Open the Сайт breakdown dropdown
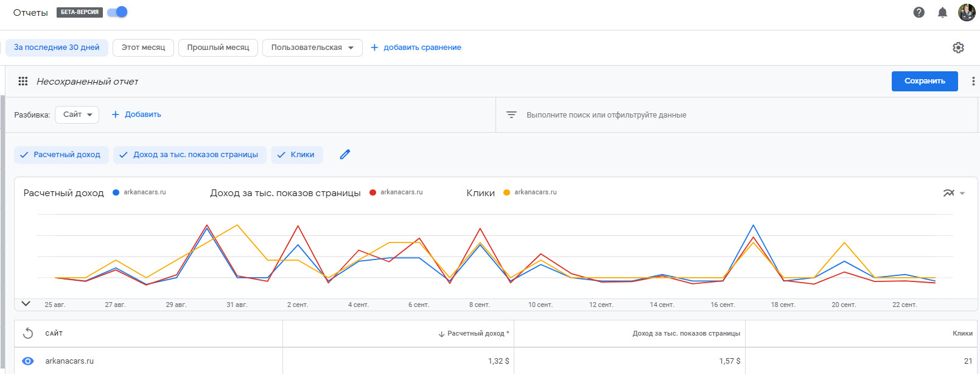The width and height of the screenshot is (980, 374). pyautogui.click(x=77, y=115)
